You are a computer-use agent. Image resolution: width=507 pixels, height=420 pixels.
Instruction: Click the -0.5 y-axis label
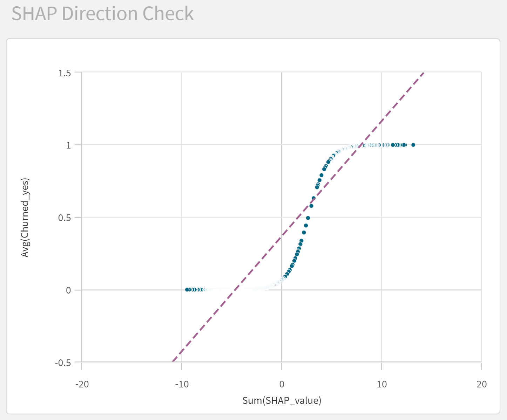click(x=63, y=363)
